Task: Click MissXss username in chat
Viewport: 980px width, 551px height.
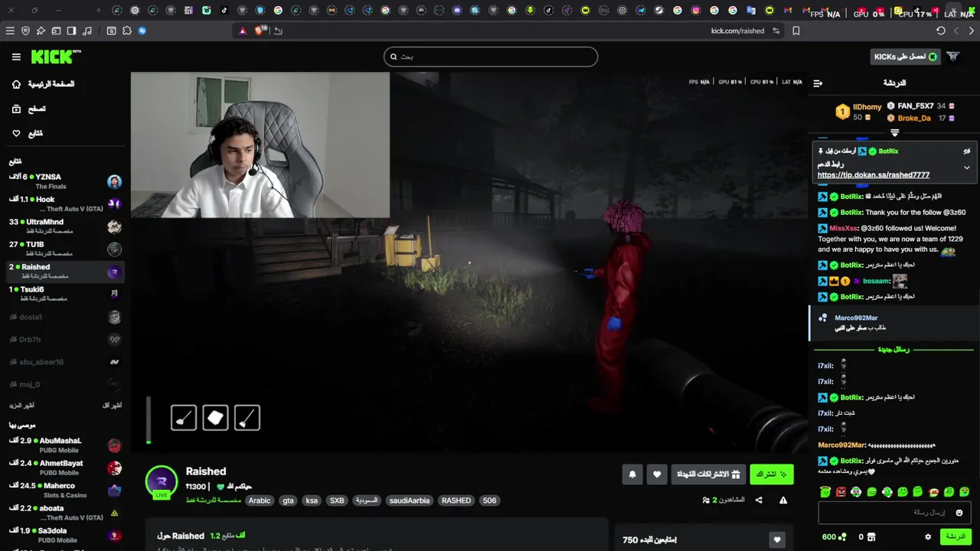Action: tap(844, 228)
